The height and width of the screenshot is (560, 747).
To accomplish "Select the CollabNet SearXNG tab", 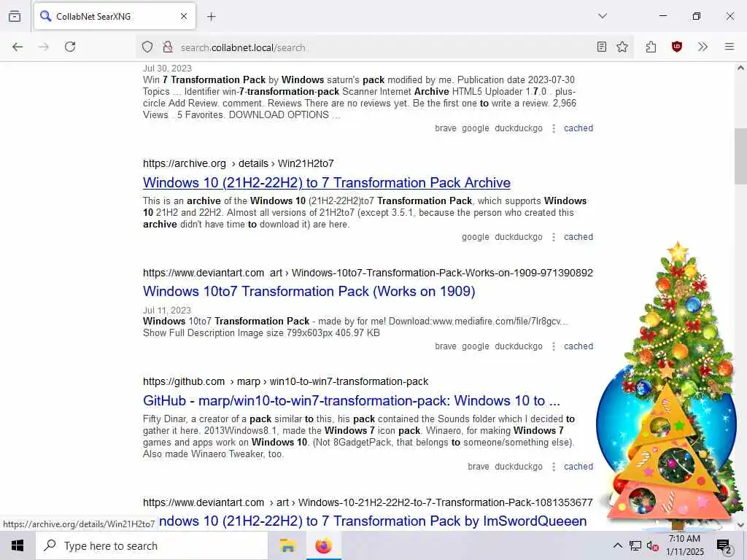I will point(115,16).
